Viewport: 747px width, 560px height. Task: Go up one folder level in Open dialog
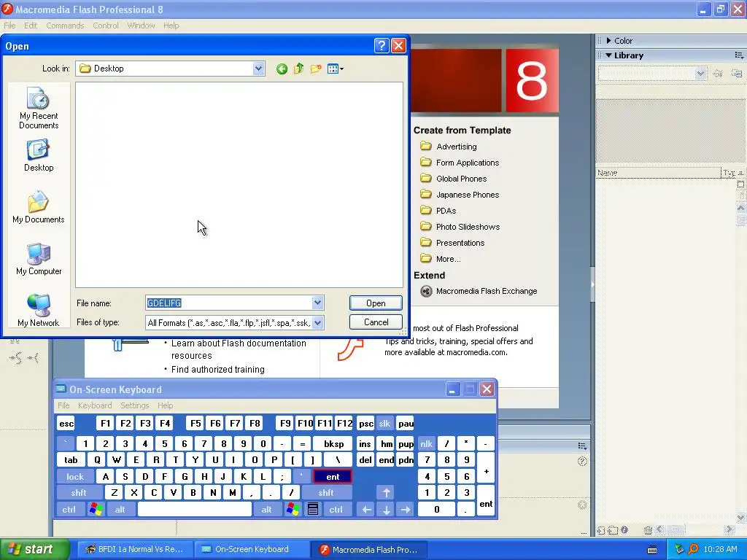tap(298, 69)
